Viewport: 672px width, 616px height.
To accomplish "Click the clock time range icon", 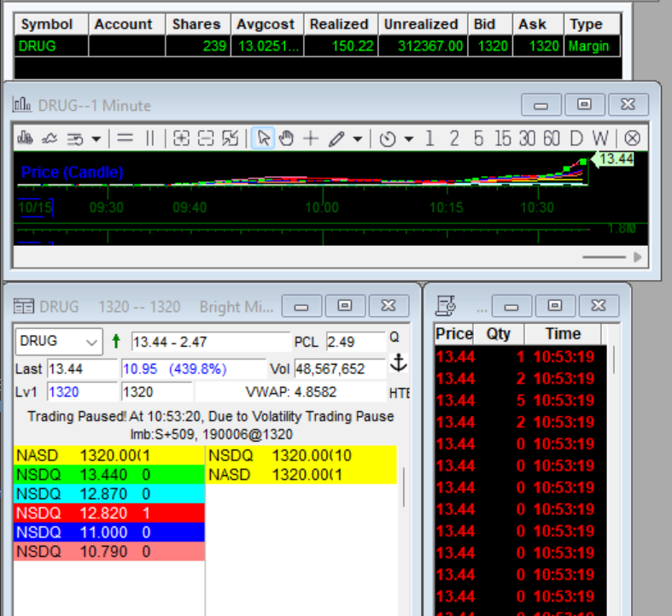I will pos(388,139).
